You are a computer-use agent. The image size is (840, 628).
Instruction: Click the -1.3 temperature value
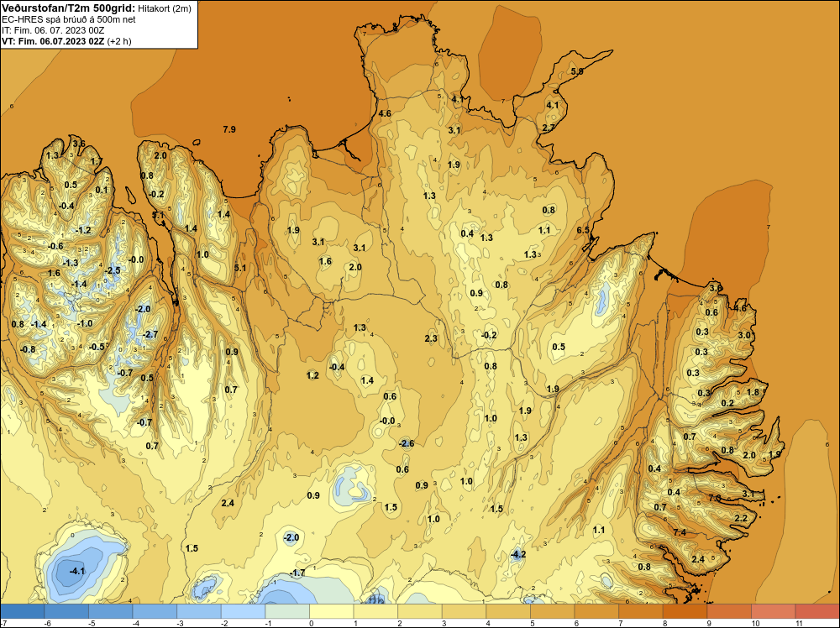pos(71,263)
